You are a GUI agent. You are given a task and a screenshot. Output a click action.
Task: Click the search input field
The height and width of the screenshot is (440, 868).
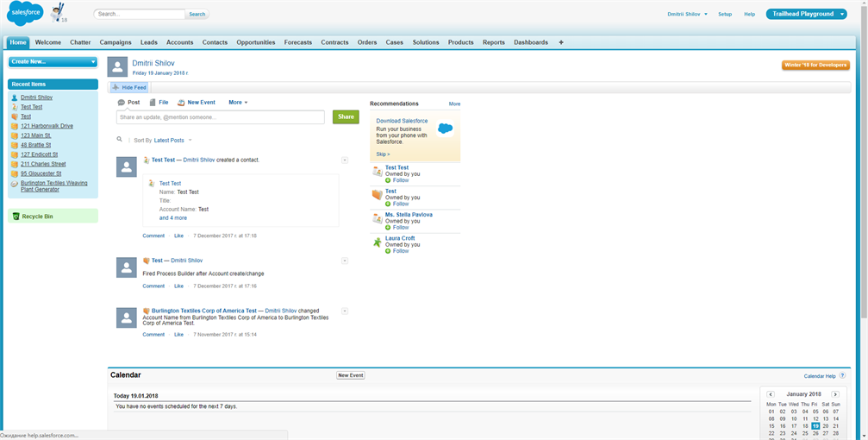(140, 15)
